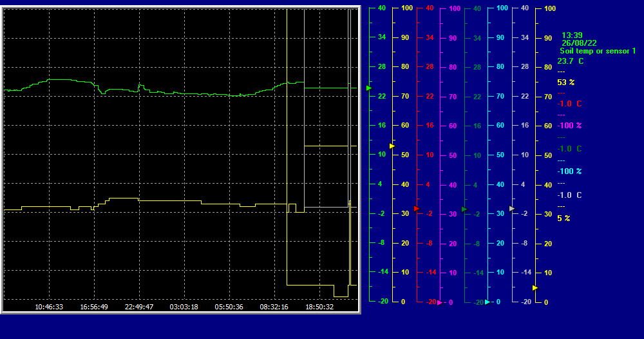The width and height of the screenshot is (644, 339).
Task: Click the 03:03:18 timestamp on time axis
Action: click(184, 307)
